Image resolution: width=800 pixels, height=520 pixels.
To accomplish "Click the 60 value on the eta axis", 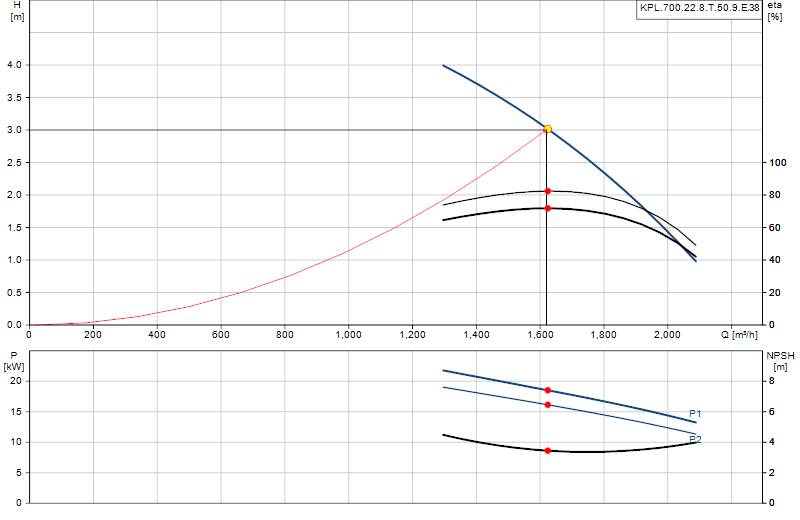I will click(775, 227).
